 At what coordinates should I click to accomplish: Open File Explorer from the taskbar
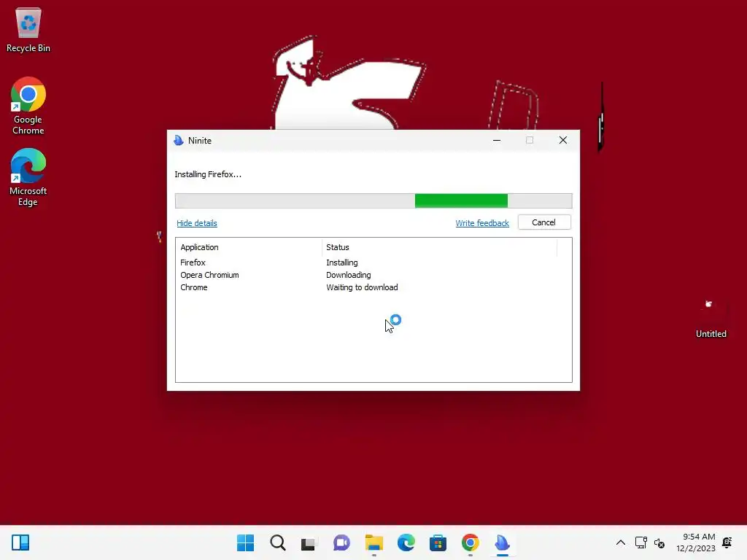click(374, 542)
